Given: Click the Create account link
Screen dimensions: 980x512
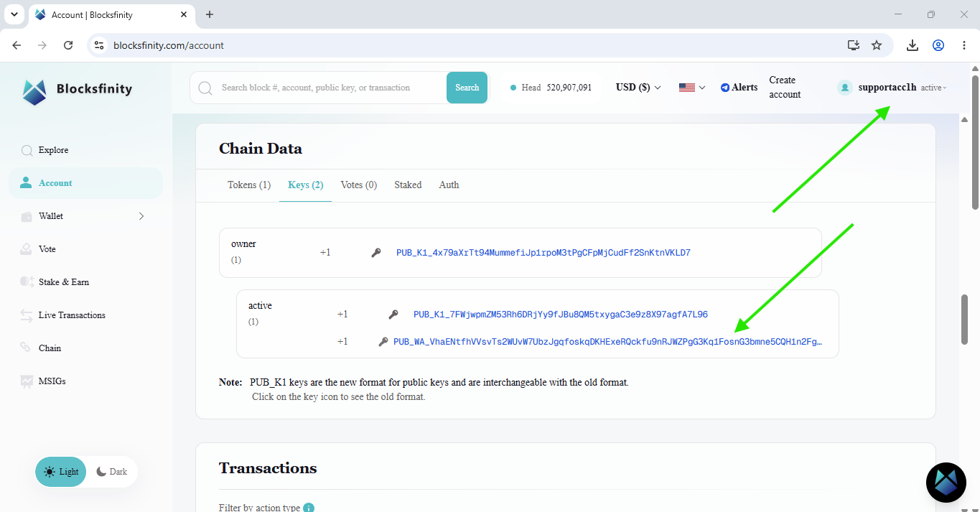Looking at the screenshot, I should [x=785, y=88].
